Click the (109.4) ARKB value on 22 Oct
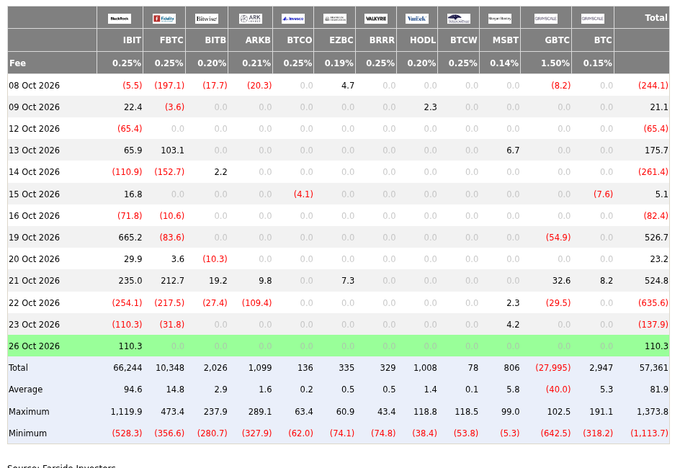 coord(256,303)
